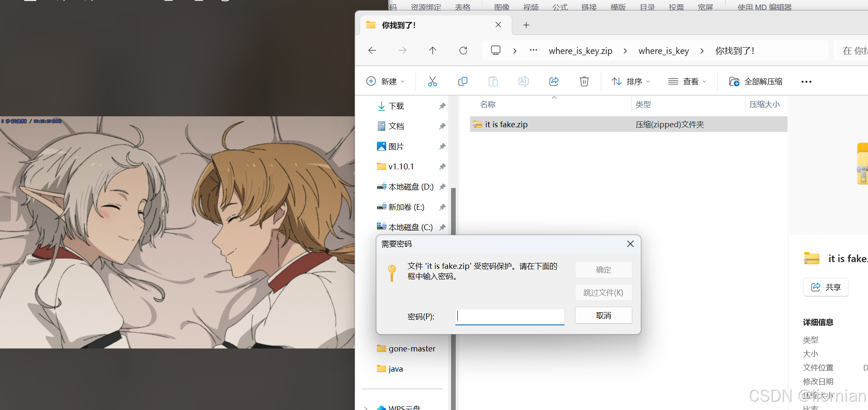
Task: Unpin v1.10.1 using its pin icon
Action: pos(442,167)
